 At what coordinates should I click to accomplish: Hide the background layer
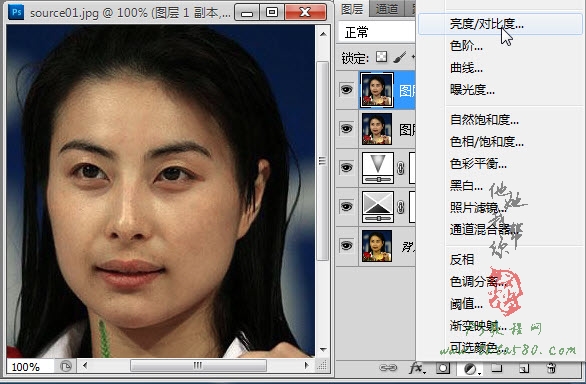[346, 246]
